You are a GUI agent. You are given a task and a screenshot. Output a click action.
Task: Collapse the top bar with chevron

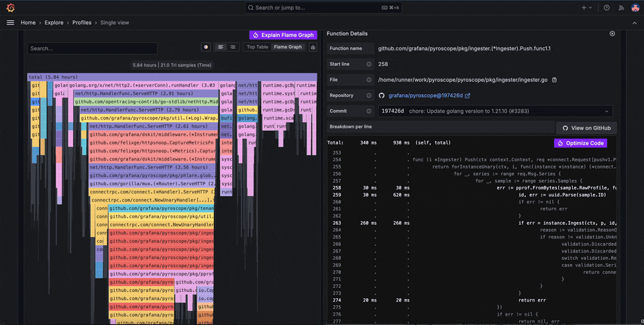click(635, 22)
